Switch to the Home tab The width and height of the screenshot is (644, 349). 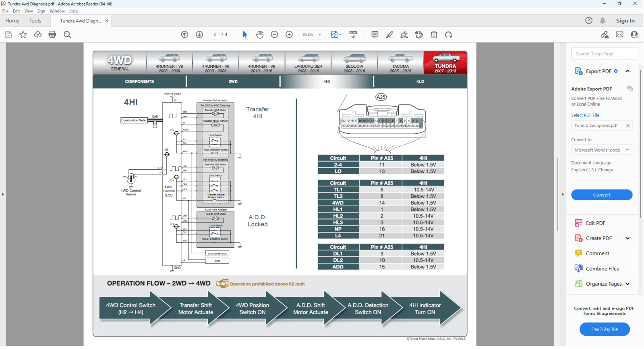click(12, 21)
